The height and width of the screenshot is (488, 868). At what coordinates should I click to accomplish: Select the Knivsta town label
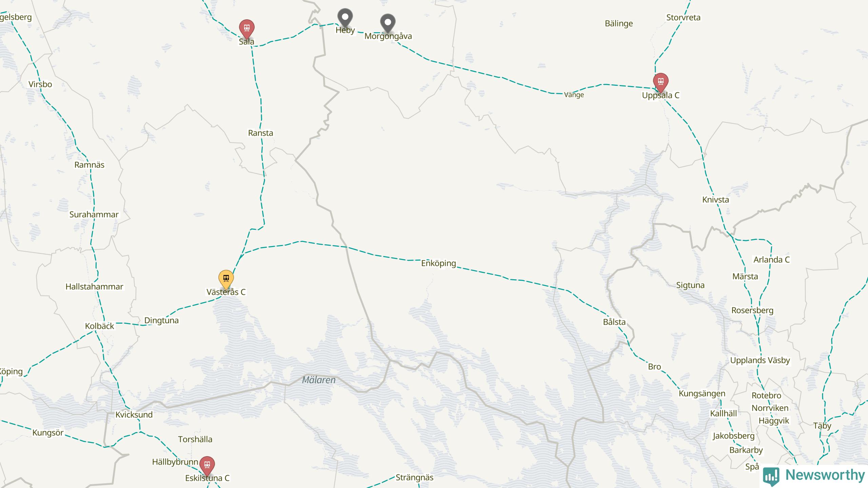[x=715, y=200]
